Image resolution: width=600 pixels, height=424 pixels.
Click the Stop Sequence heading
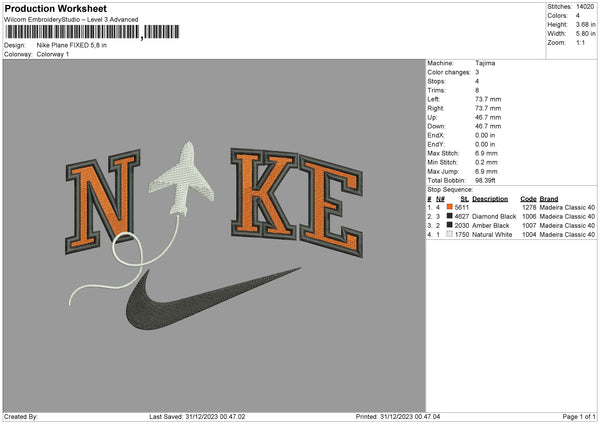pos(450,190)
